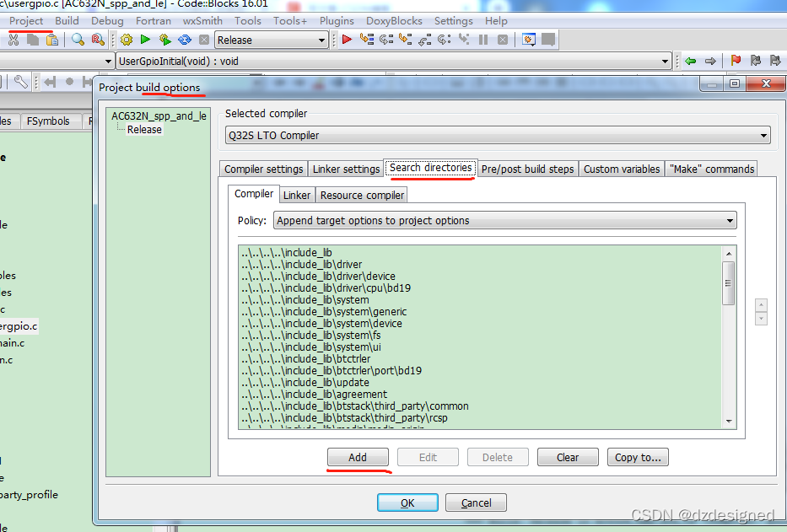
Task: Click the Clear button
Action: coord(568,457)
